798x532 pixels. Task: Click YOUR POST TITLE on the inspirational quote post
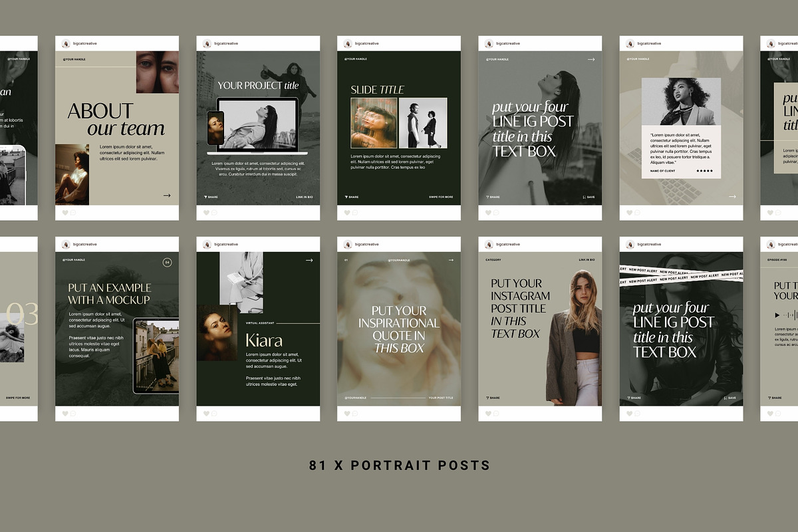point(441,398)
